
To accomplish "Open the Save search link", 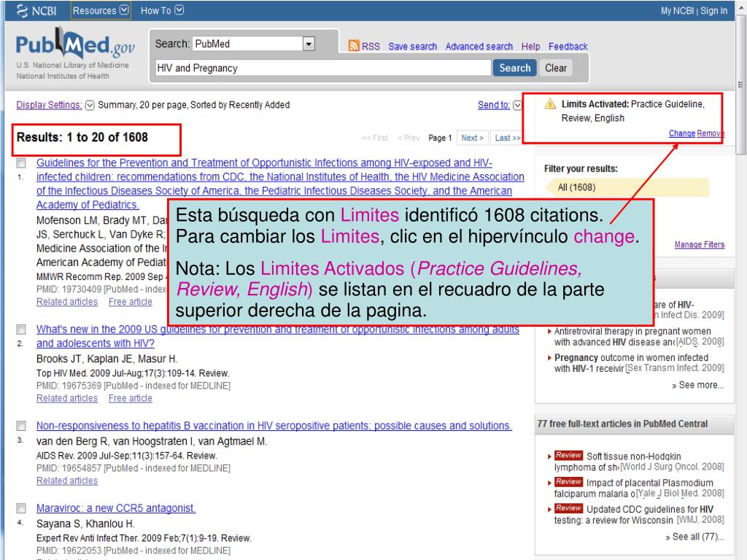I will (x=413, y=46).
